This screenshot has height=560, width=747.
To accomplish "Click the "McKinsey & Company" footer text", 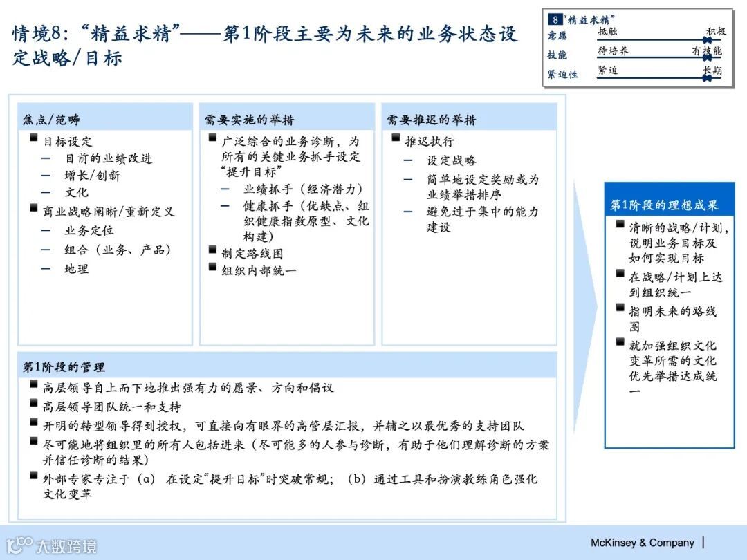I will pos(642,543).
